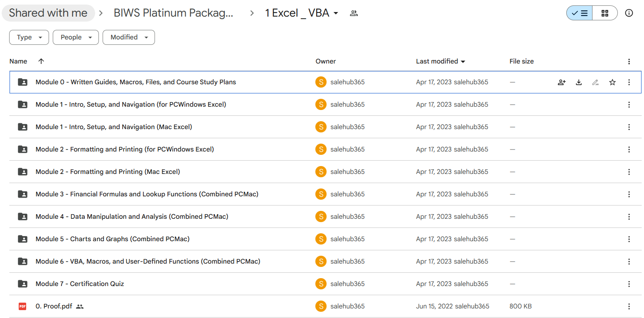Switch to list layout view
The height and width of the screenshot is (318, 644).
(579, 13)
